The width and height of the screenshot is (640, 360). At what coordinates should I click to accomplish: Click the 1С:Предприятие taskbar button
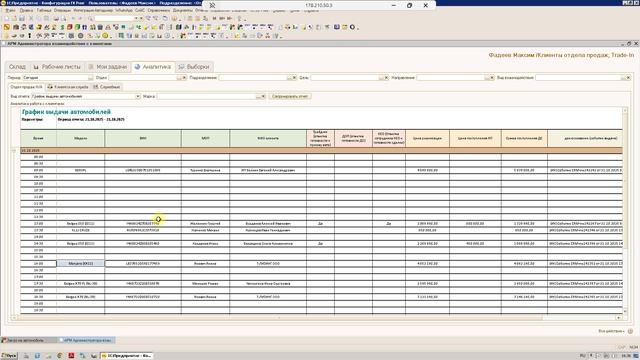pos(126,356)
